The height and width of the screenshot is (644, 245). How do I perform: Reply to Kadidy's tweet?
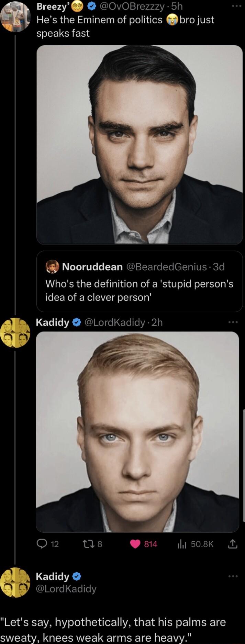coord(43,544)
